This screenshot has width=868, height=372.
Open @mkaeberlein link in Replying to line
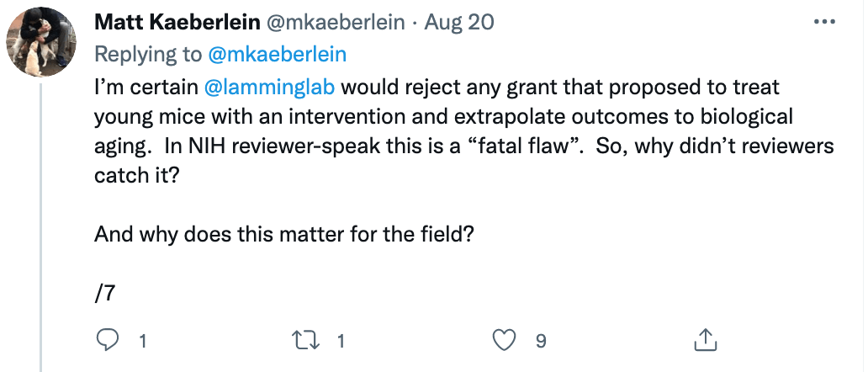coord(277,54)
